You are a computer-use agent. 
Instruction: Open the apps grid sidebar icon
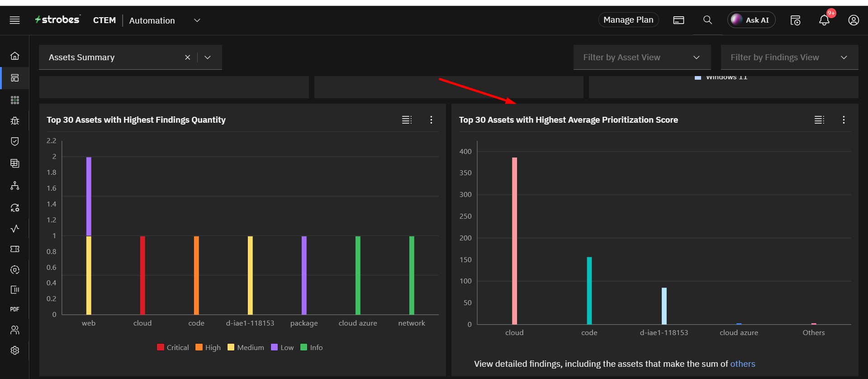[x=15, y=100]
